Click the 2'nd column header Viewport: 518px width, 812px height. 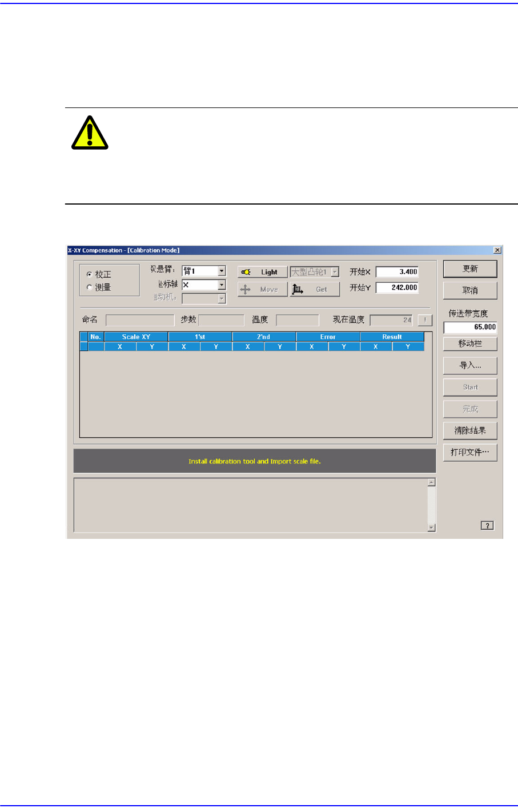(264, 337)
